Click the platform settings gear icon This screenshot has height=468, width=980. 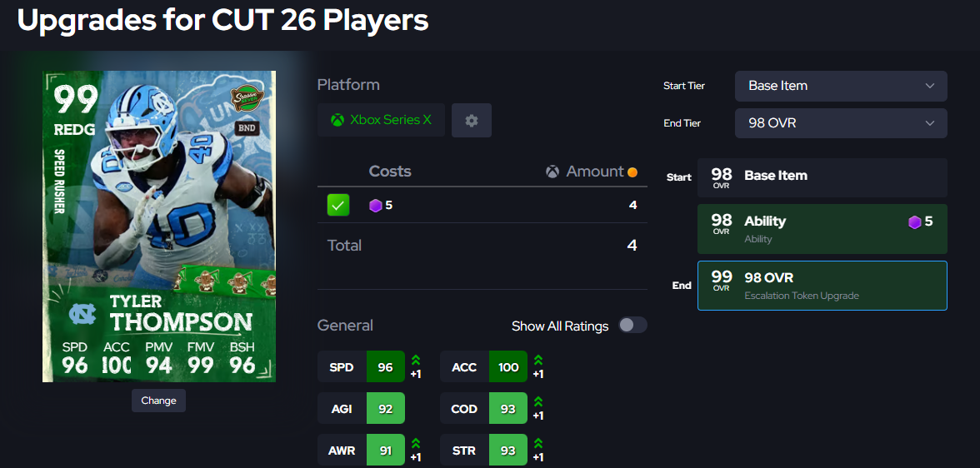coord(472,121)
